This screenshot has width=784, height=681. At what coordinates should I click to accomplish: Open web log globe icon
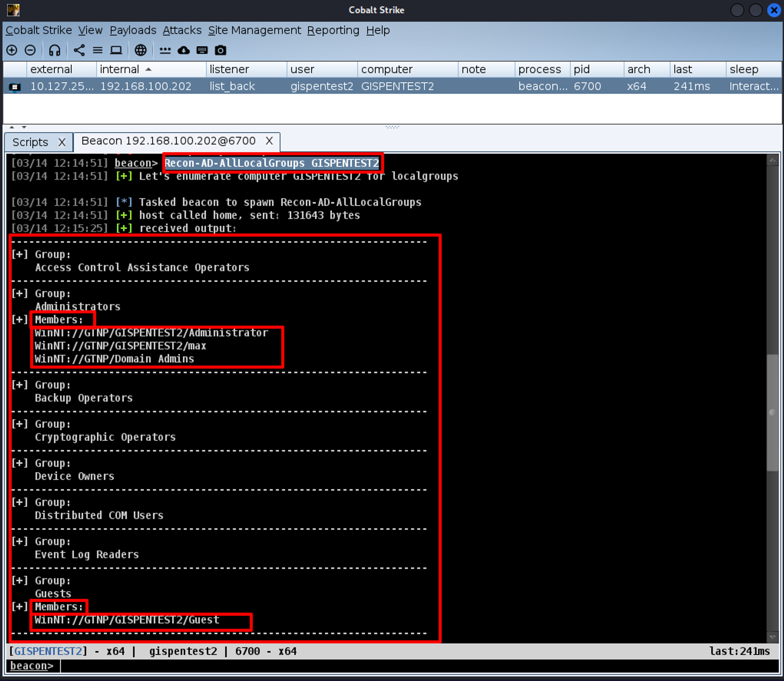pyautogui.click(x=140, y=50)
